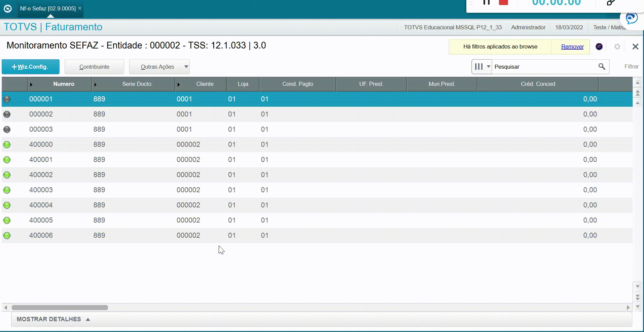Click the pen annotation icon in recorder bar
The width and height of the screenshot is (644, 332).
pyautogui.click(x=611, y=3)
